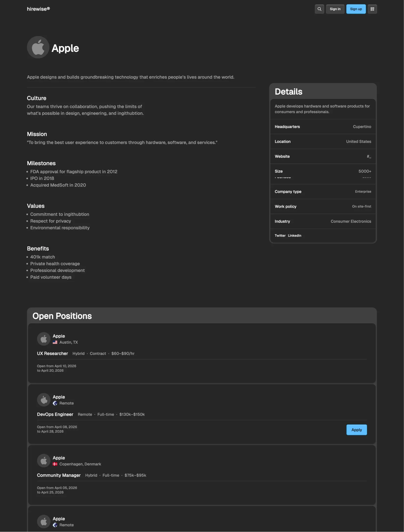This screenshot has width=404, height=532.
Task: Open the Twitter link in Details
Action: pyautogui.click(x=280, y=236)
